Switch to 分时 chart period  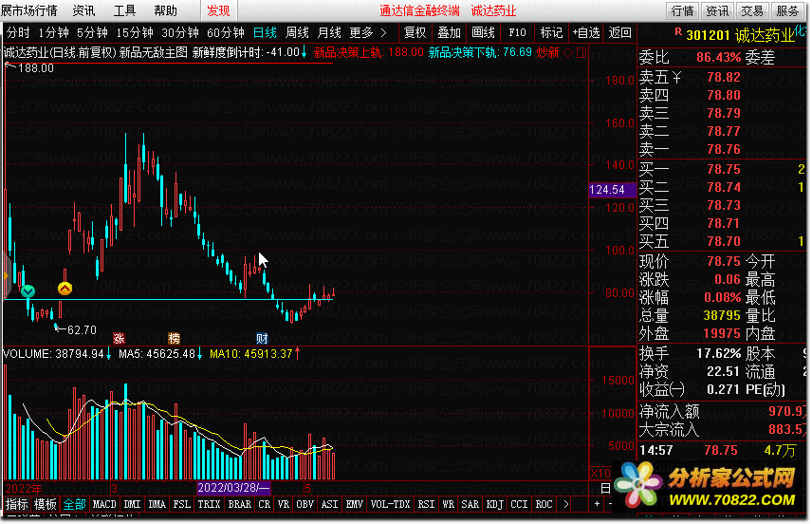(18, 32)
